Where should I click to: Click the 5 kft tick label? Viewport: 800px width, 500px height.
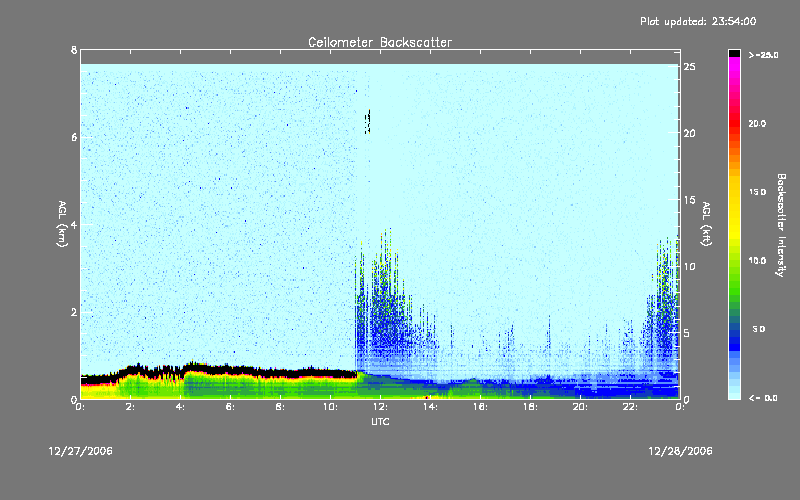click(x=687, y=333)
